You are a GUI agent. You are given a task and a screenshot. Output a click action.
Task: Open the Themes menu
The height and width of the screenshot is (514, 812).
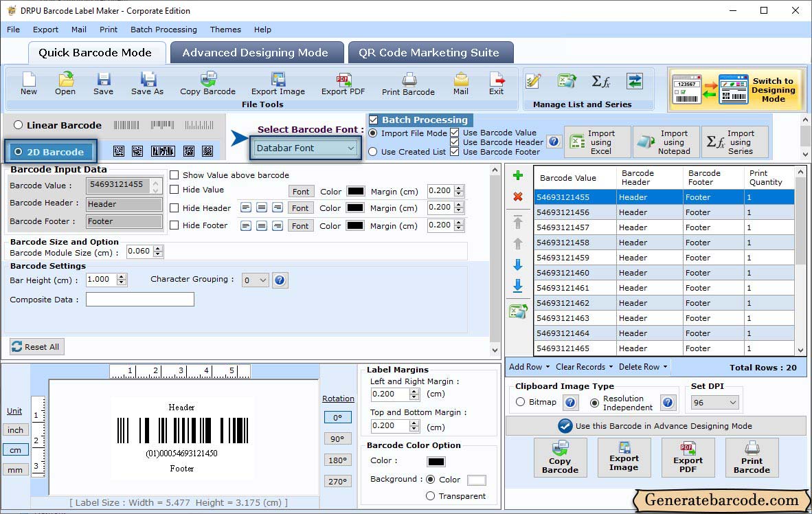click(225, 30)
